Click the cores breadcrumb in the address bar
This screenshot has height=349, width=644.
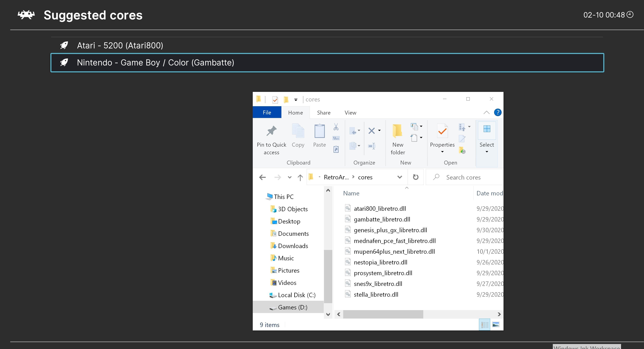pyautogui.click(x=365, y=177)
